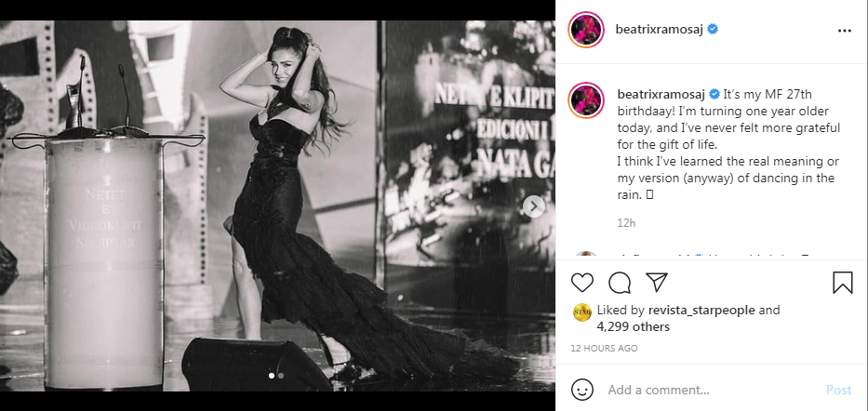The height and width of the screenshot is (411, 868).
Task: Open the profile picture in the post header
Action: [586, 30]
